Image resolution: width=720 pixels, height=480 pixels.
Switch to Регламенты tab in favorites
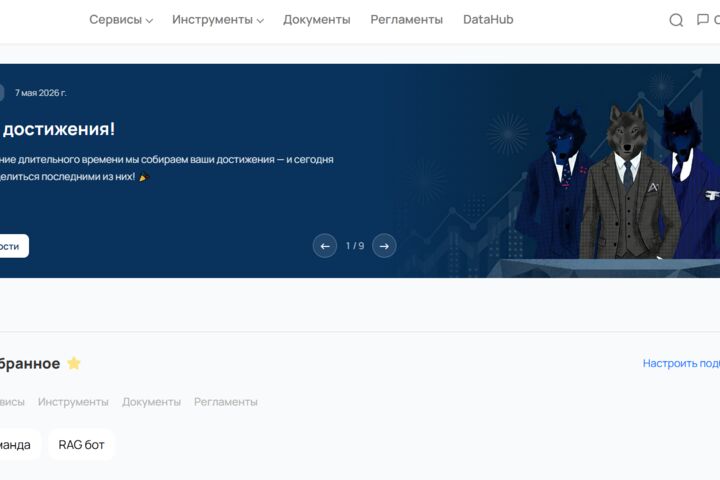pos(225,402)
